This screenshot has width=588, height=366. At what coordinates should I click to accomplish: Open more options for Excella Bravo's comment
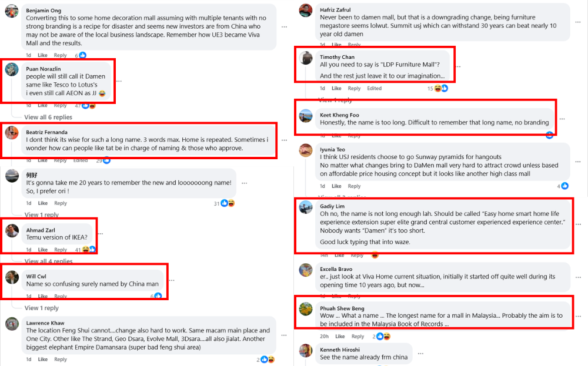[x=578, y=277]
